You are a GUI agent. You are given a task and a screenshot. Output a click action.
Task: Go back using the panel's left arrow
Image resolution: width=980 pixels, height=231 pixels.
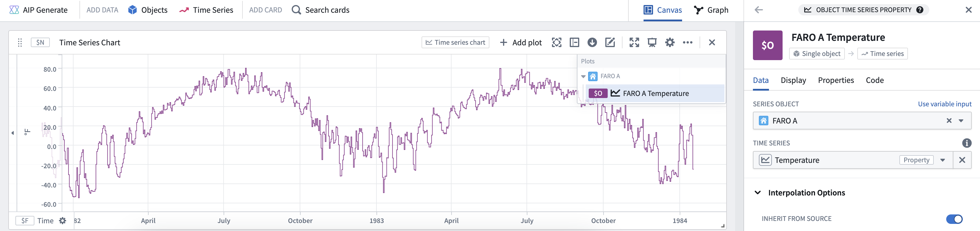(759, 10)
